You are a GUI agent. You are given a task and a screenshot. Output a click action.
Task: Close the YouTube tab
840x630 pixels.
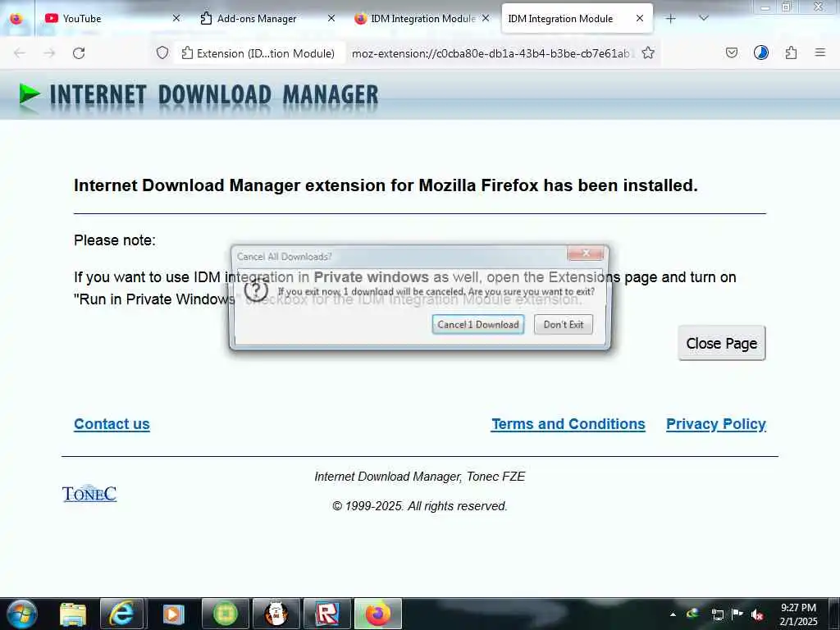pyautogui.click(x=176, y=18)
